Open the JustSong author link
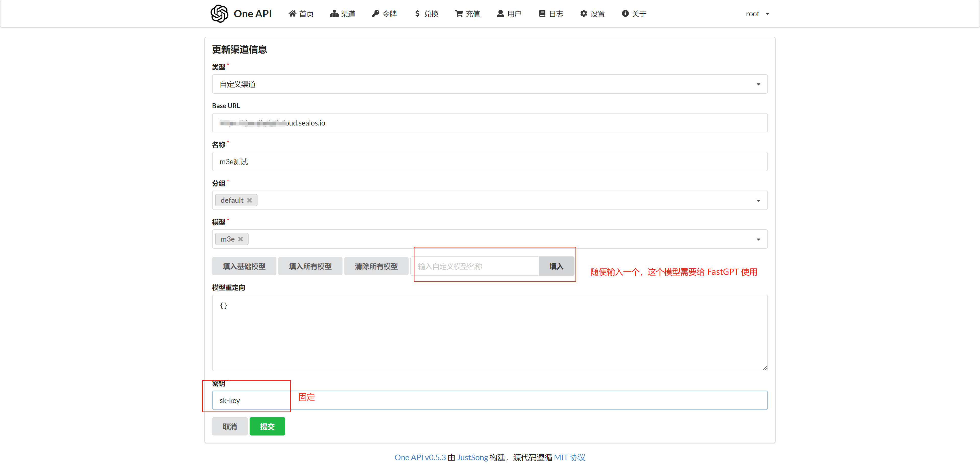Screen dimensions: 980x474 [x=472, y=458]
